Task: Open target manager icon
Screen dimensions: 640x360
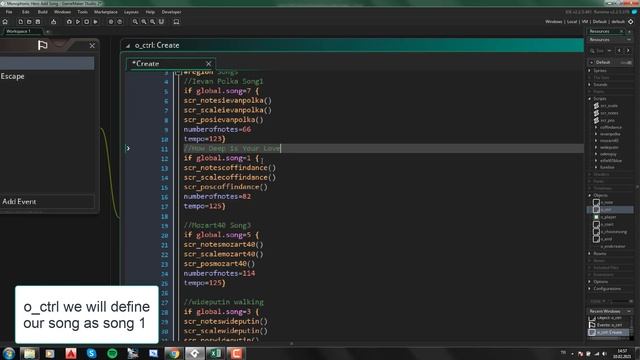Action: click(x=631, y=22)
